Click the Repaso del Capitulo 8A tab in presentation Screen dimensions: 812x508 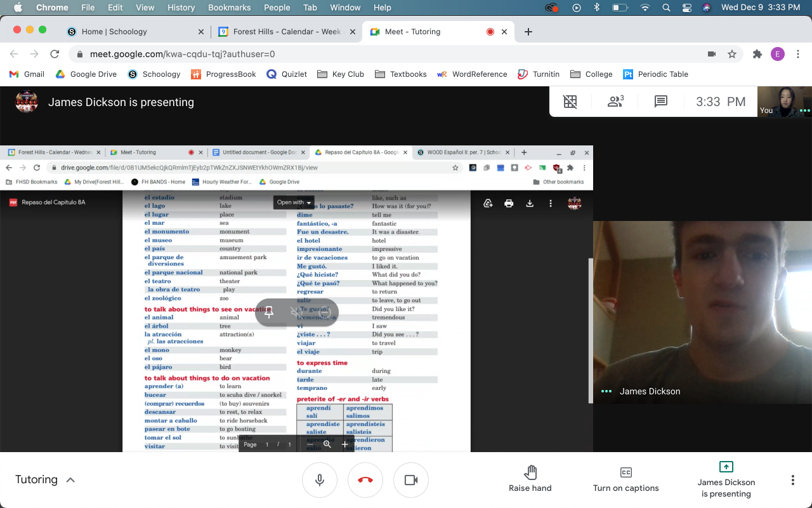point(362,152)
